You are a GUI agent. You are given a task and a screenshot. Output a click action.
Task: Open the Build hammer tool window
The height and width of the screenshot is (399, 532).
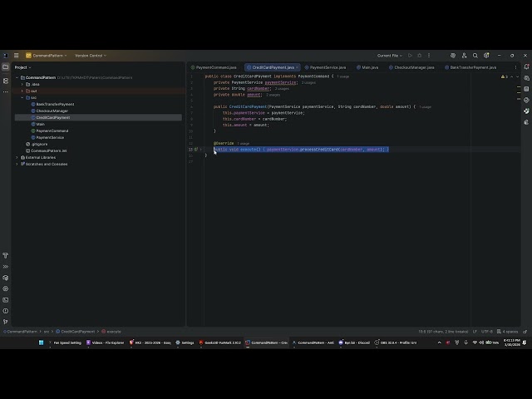tap(6, 255)
